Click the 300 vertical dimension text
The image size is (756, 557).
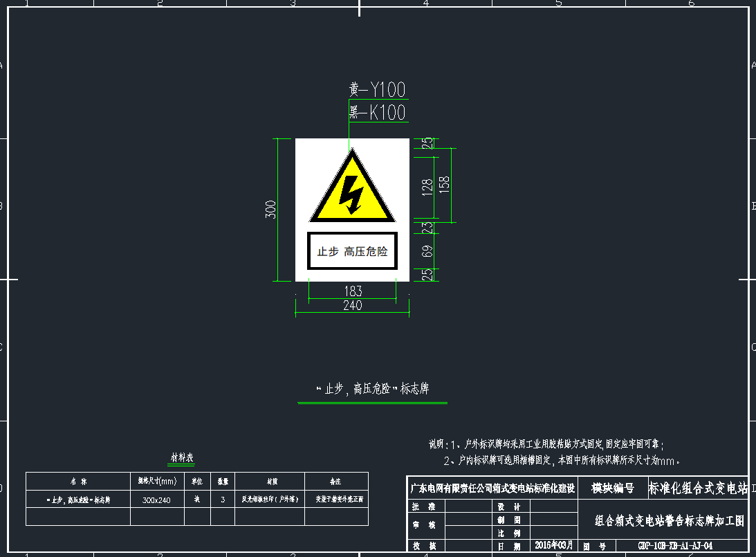[x=271, y=210]
